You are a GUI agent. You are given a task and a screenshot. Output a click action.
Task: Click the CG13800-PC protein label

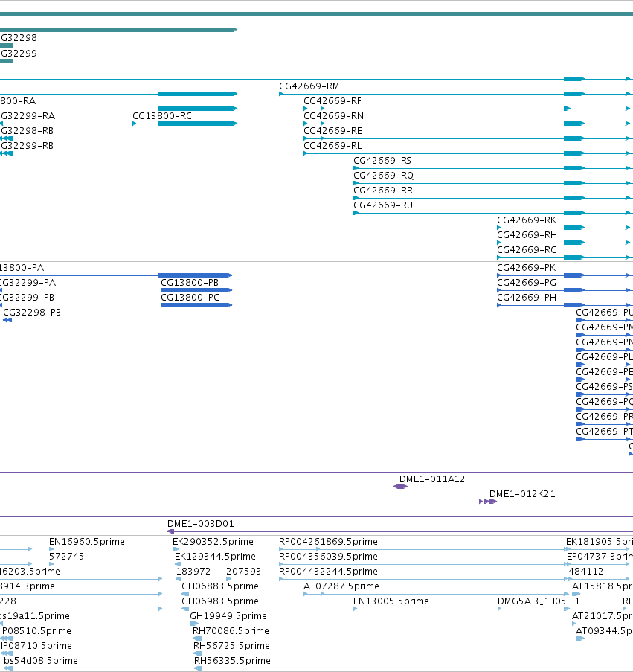click(190, 298)
